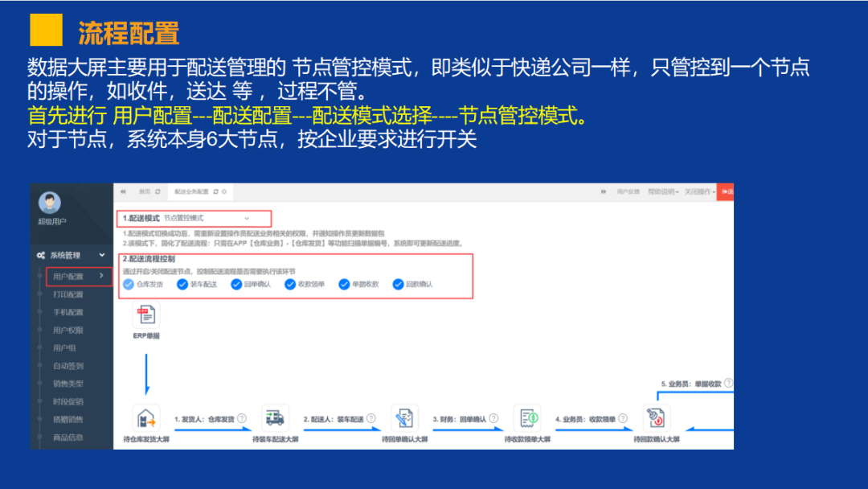Click the 用户反馈 link
The width and height of the screenshot is (868, 489).
[628, 191]
